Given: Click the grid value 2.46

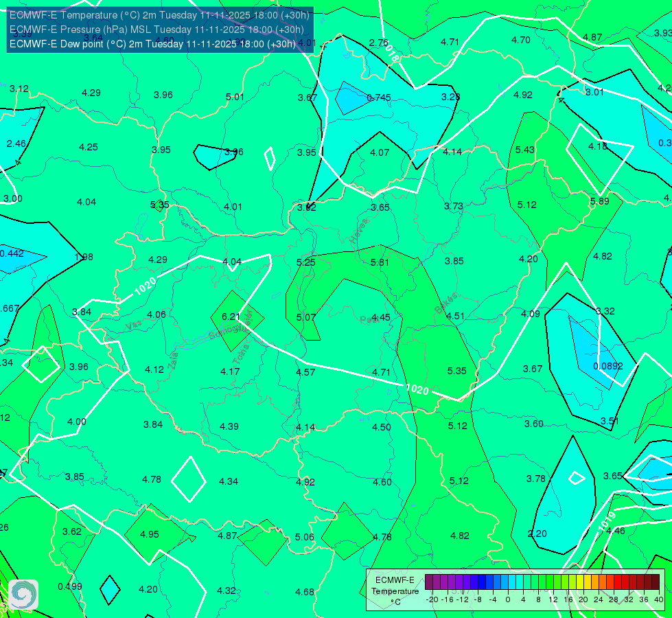Looking at the screenshot, I should [16, 144].
